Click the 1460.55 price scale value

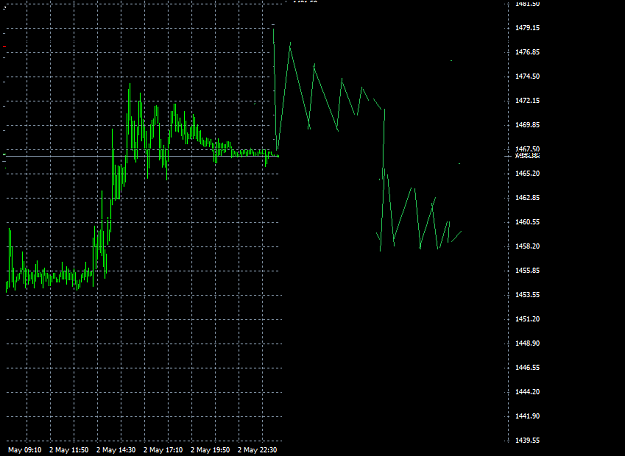tap(527, 222)
